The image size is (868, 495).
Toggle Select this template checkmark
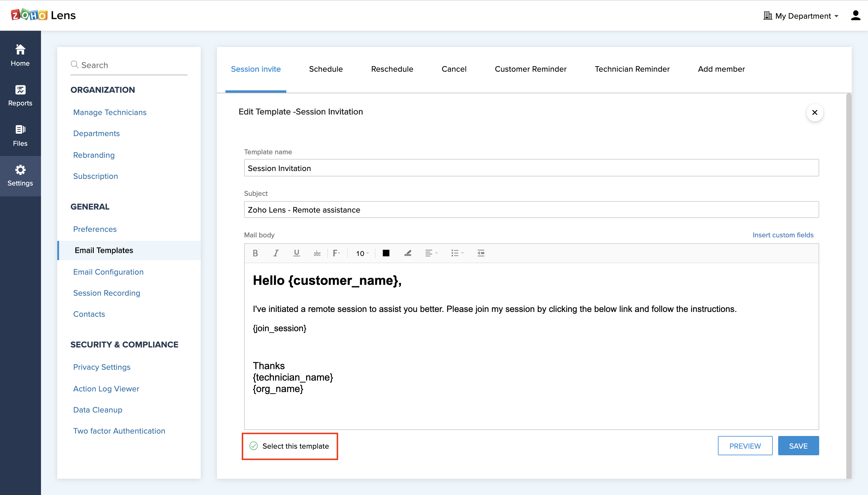254,446
